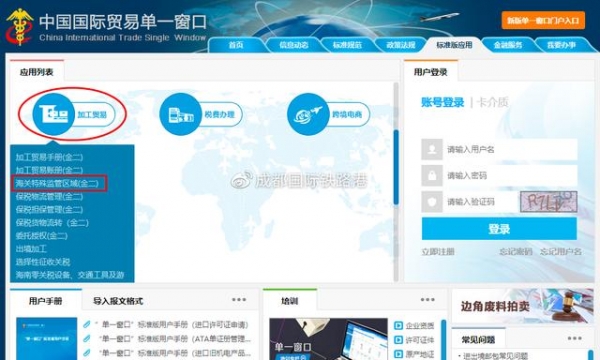Open the 加工贸易 processing trade icon
This screenshot has height=360, width=600.
[73, 114]
